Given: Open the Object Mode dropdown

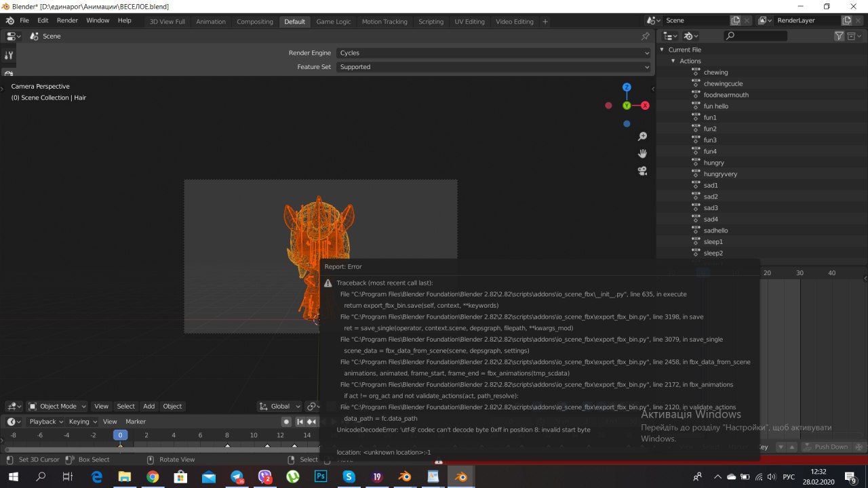Looking at the screenshot, I should pos(57,406).
